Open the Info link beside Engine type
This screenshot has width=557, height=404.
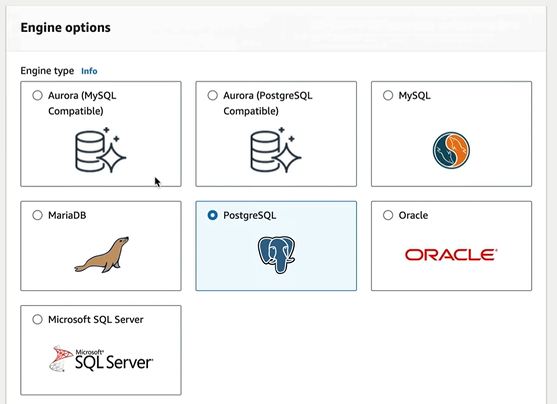89,71
